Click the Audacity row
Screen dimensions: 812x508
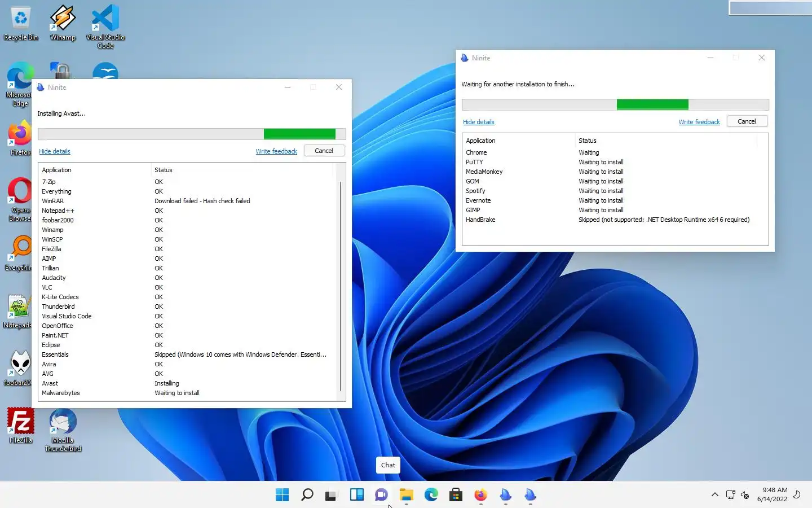pos(187,278)
